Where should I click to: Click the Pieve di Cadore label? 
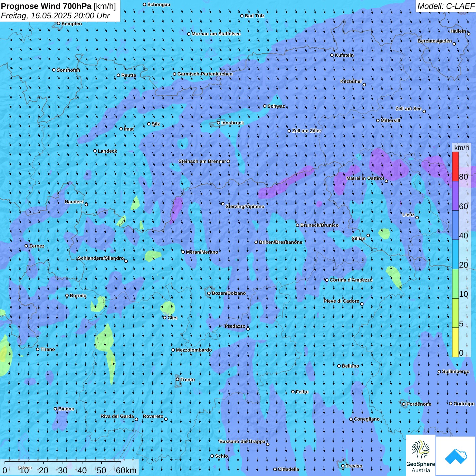tap(341, 301)
